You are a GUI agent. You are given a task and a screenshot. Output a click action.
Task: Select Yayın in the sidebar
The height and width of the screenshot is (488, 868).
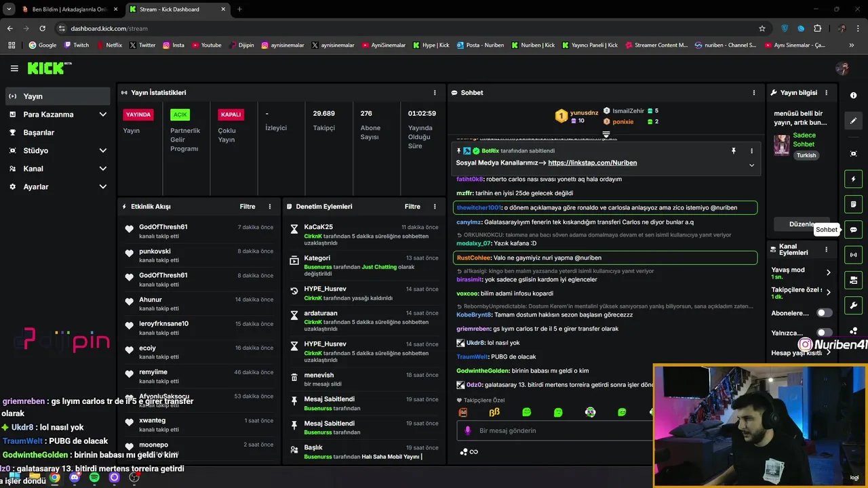coord(58,96)
